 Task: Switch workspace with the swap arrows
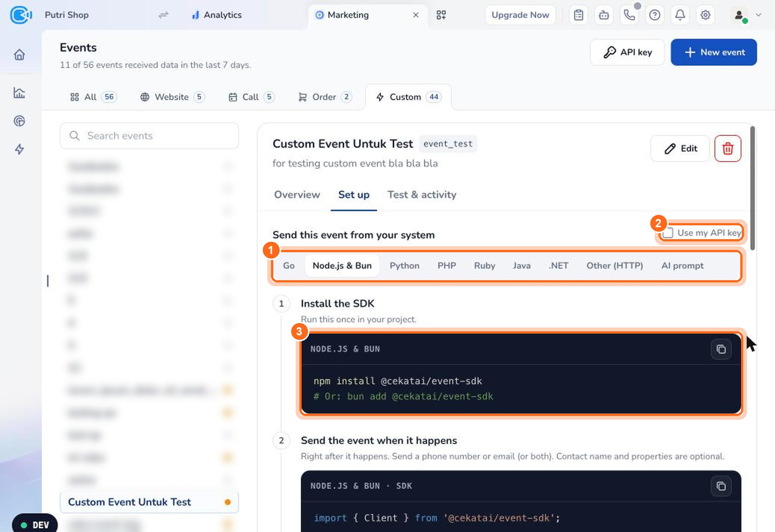coord(163,15)
